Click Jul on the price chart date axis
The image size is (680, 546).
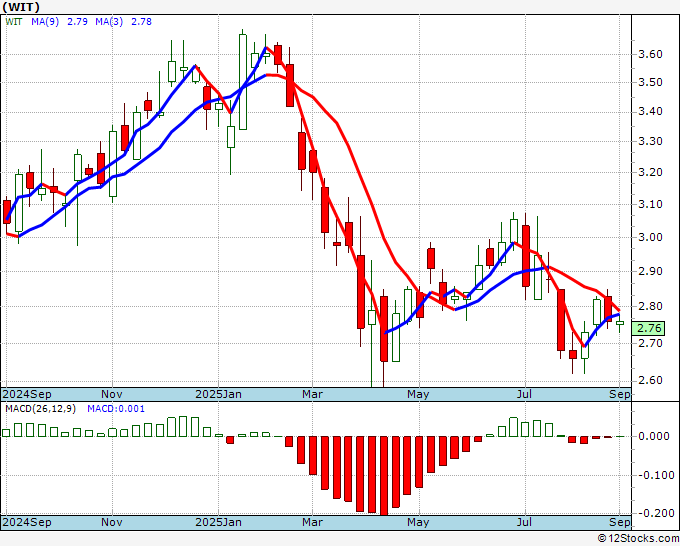click(525, 395)
